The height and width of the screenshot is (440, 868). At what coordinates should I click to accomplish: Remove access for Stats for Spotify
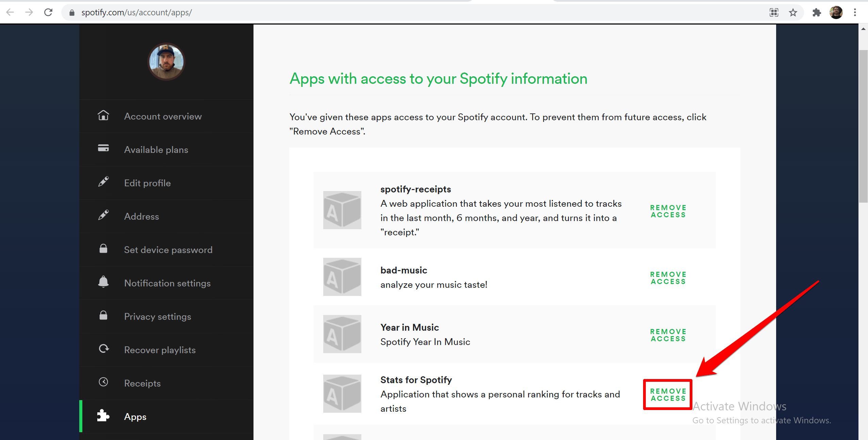[668, 395]
